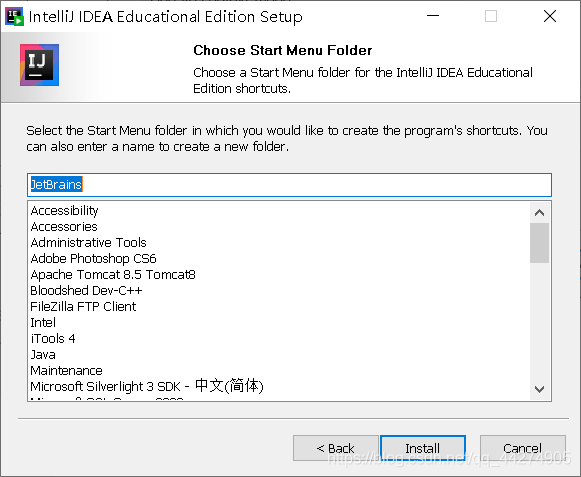Pick the Intel folder entry

(x=43, y=322)
